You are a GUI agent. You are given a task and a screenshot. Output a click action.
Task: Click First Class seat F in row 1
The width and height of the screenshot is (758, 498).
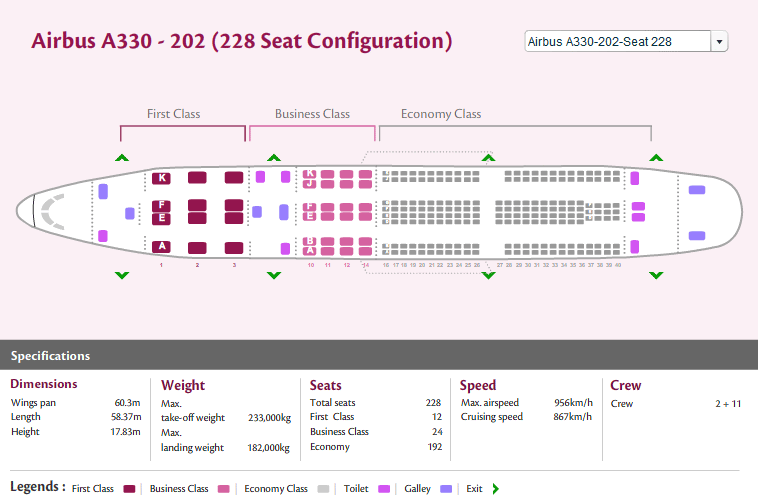161,205
